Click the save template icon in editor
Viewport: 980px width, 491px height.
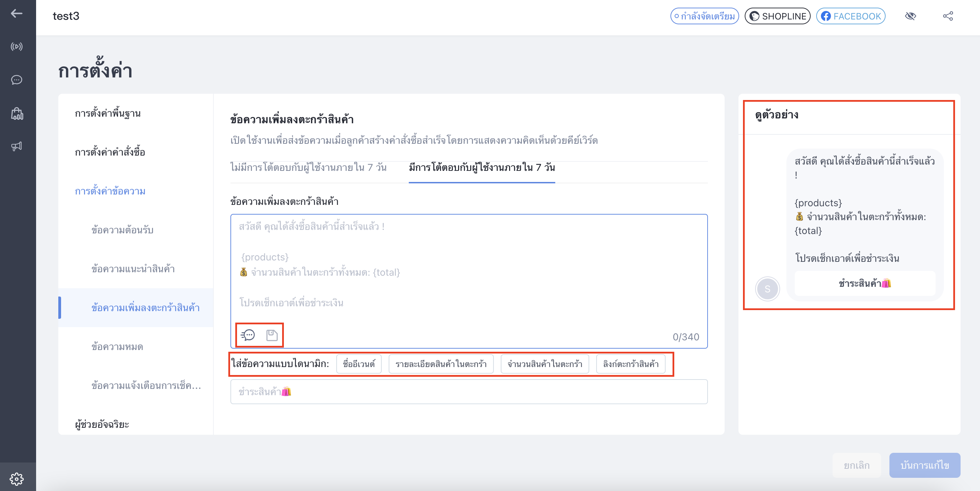coord(272,335)
